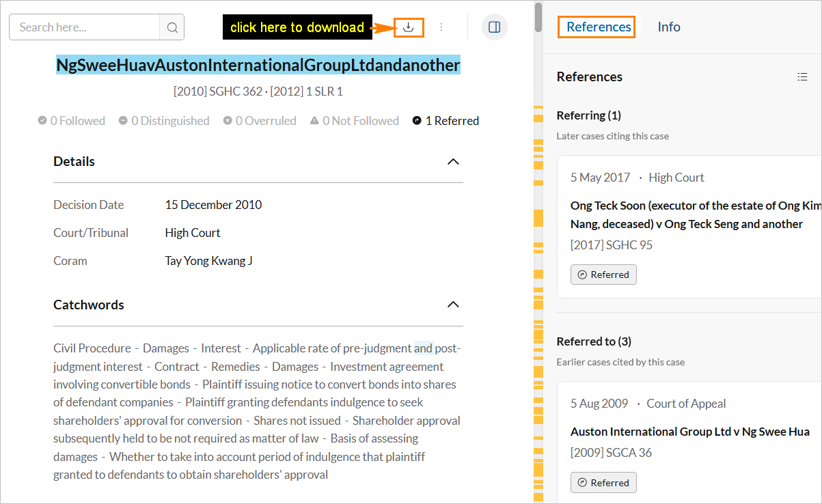The height and width of the screenshot is (504, 822).
Task: Collapse the Details section
Action: click(452, 162)
